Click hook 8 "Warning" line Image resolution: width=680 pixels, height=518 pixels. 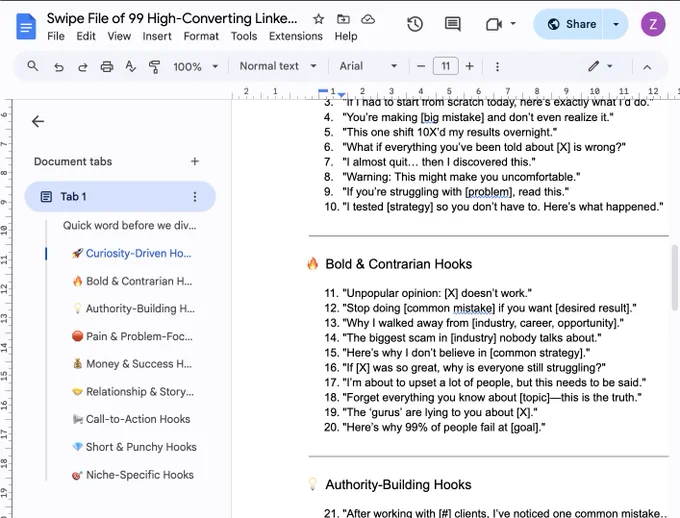452,177
